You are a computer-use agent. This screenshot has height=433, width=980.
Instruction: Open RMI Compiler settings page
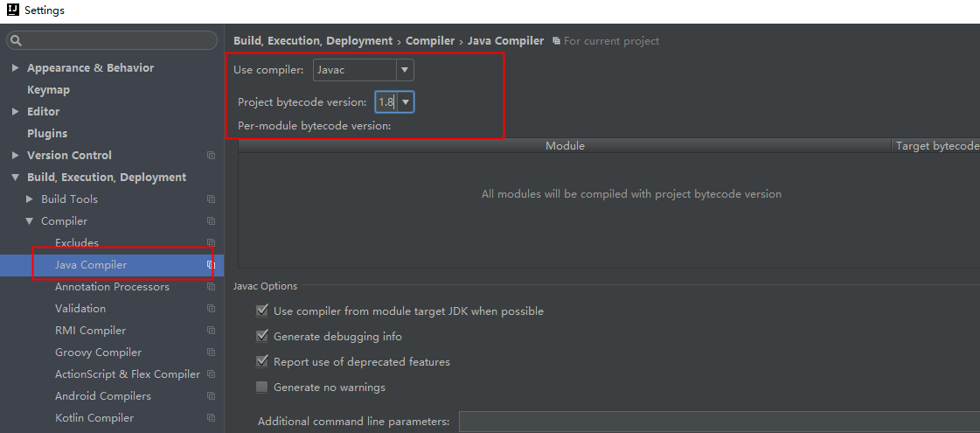click(90, 331)
